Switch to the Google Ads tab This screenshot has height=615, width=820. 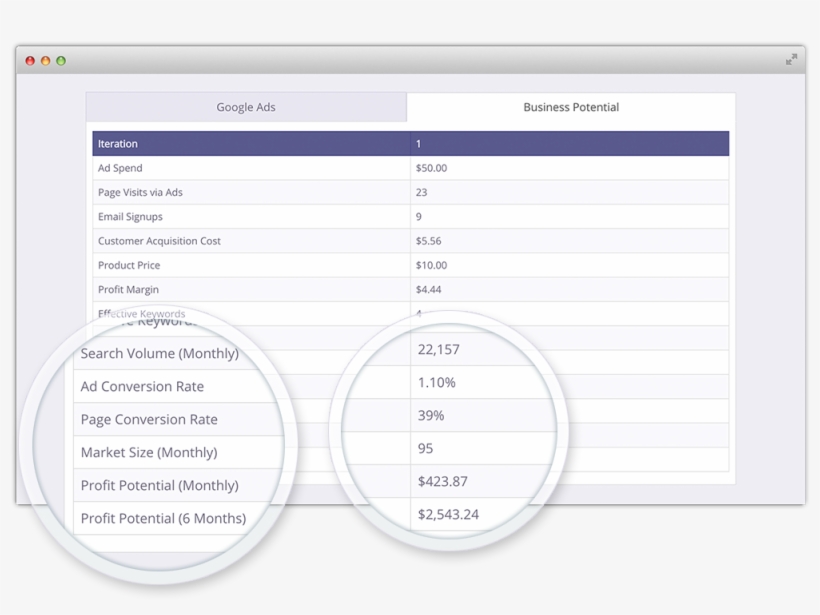(x=246, y=108)
